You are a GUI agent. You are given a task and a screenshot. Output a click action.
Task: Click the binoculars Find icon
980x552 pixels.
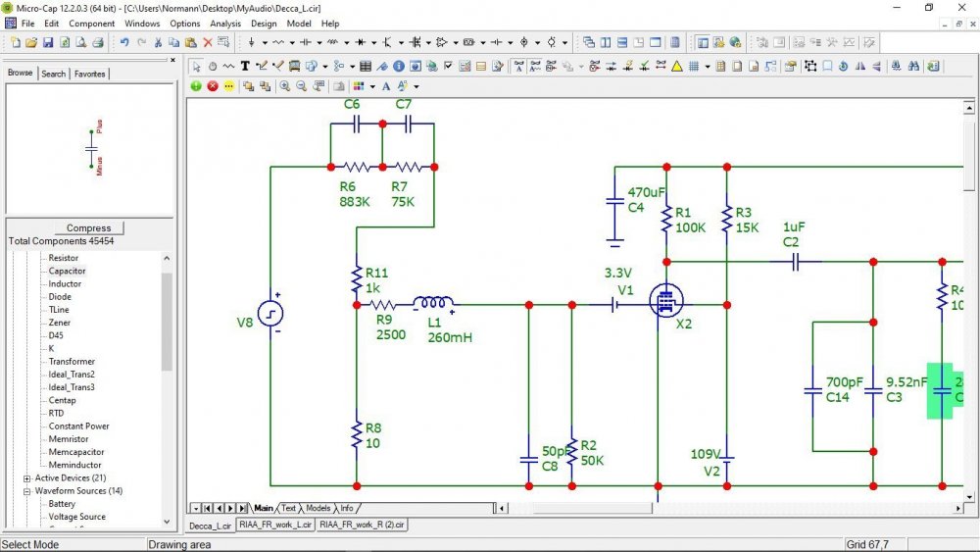click(913, 67)
